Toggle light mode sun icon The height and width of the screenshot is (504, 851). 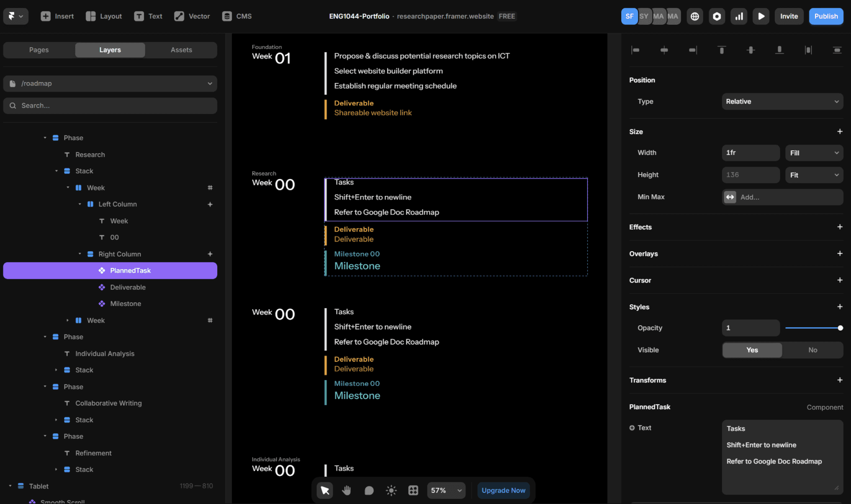[391, 490]
